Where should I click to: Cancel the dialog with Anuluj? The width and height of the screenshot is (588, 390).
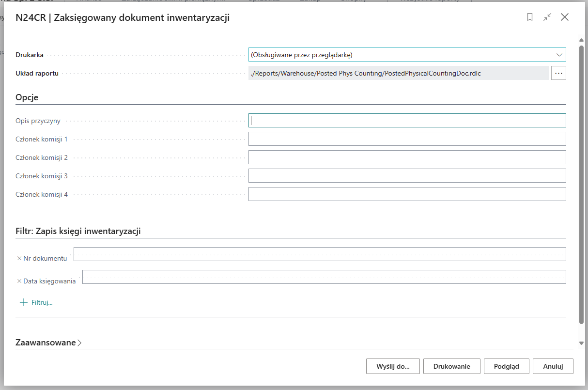point(553,366)
